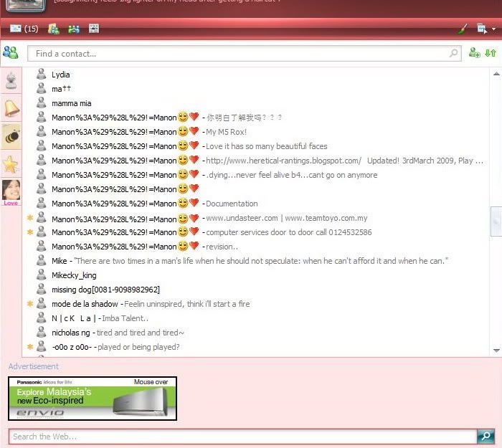Select contact -o0o z o0o-

coord(115,347)
